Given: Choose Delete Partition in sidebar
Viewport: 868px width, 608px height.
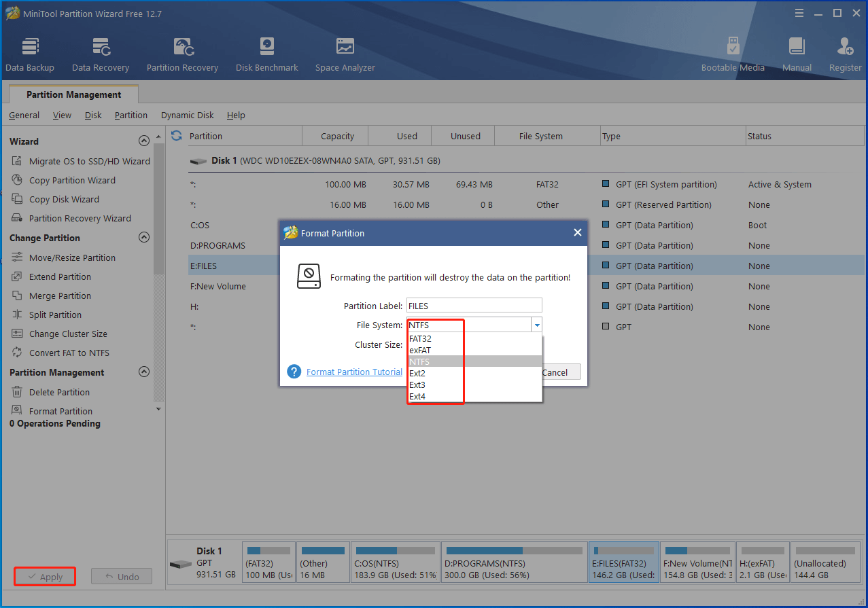Looking at the screenshot, I should pos(50,392).
